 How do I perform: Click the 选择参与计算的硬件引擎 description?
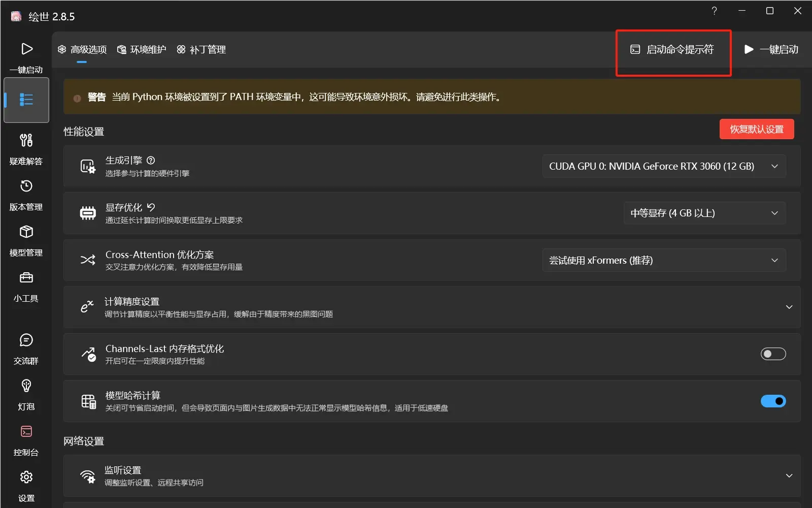(x=147, y=174)
